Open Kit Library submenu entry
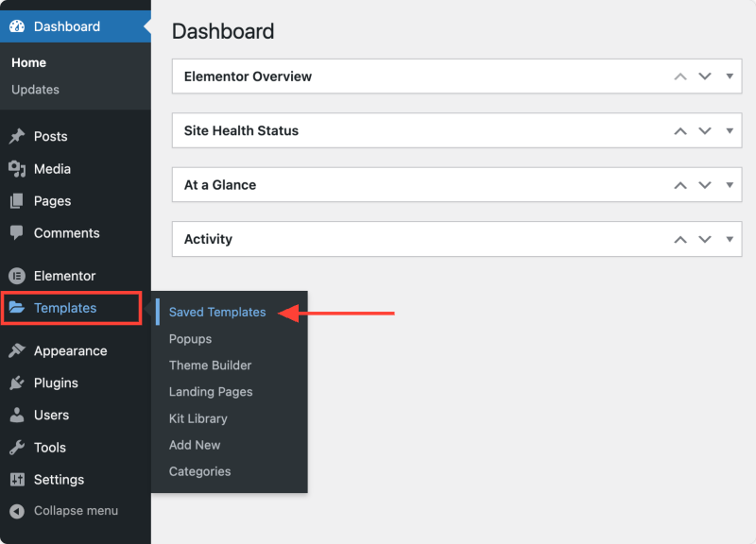The width and height of the screenshot is (756, 544). (198, 418)
